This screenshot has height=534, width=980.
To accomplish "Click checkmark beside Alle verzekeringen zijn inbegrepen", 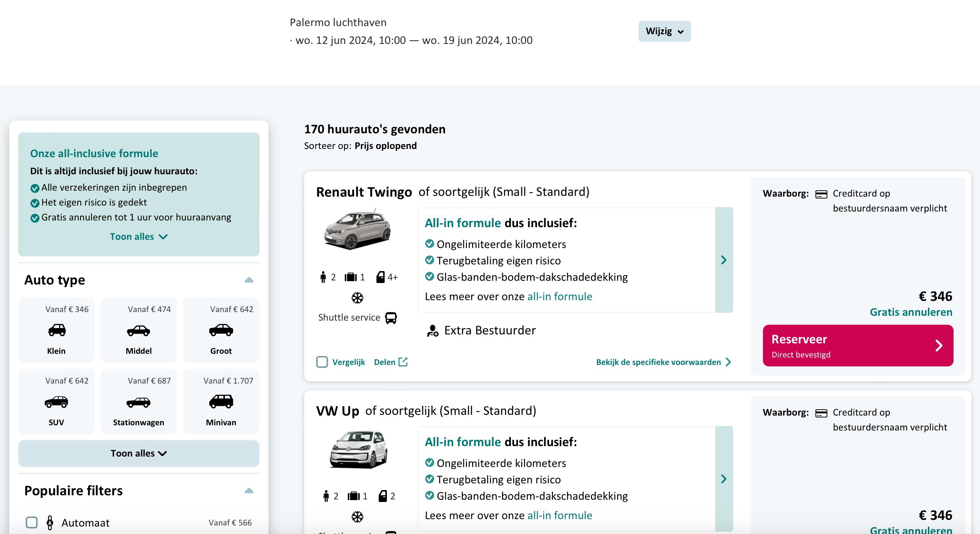I will click(x=35, y=188).
